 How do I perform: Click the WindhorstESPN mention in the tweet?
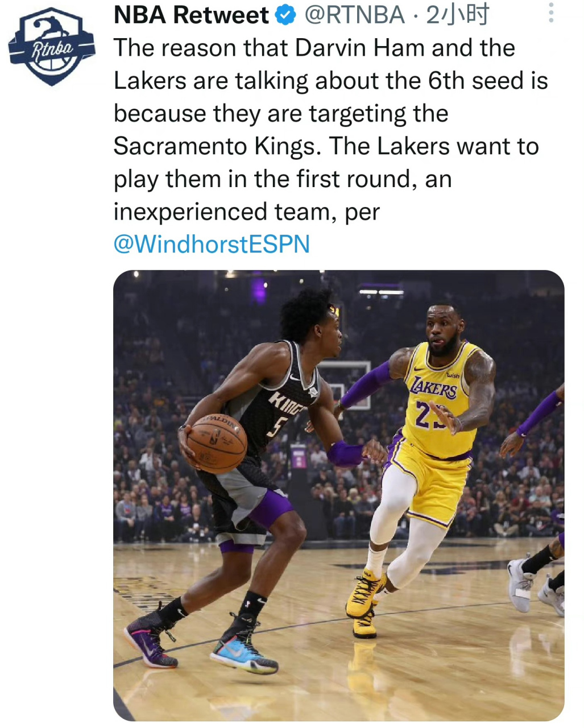(x=211, y=244)
